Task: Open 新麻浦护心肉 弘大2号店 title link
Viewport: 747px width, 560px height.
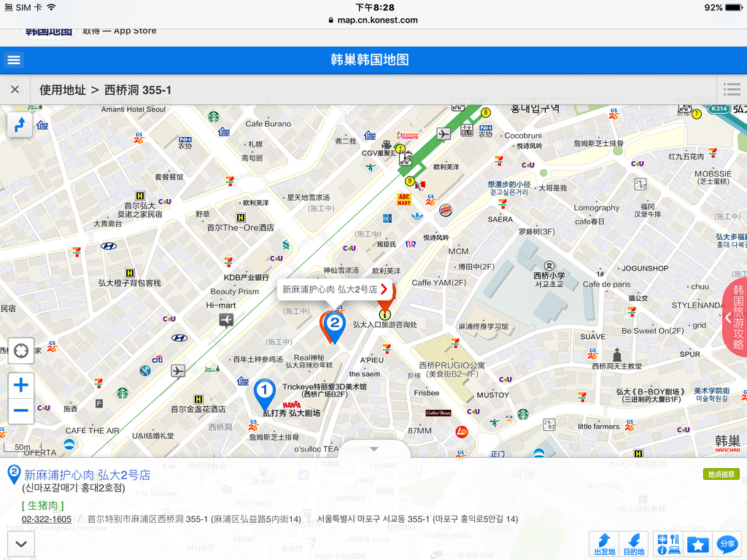Action: click(88, 475)
